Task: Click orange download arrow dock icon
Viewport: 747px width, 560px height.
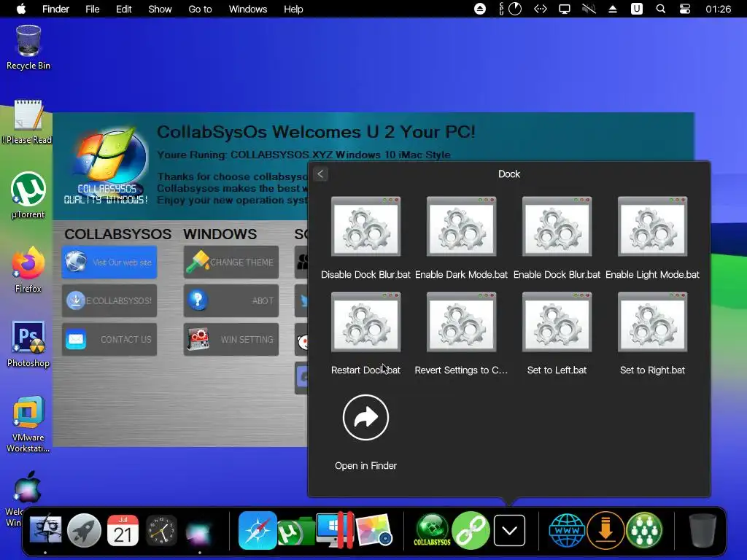Action: 605,530
